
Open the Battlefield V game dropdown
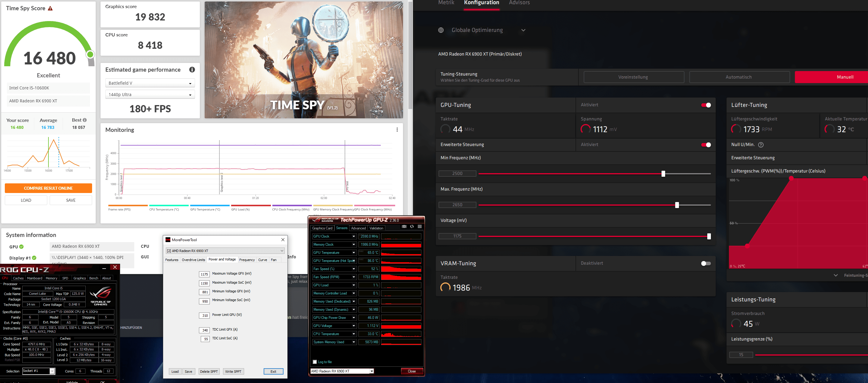pyautogui.click(x=150, y=83)
